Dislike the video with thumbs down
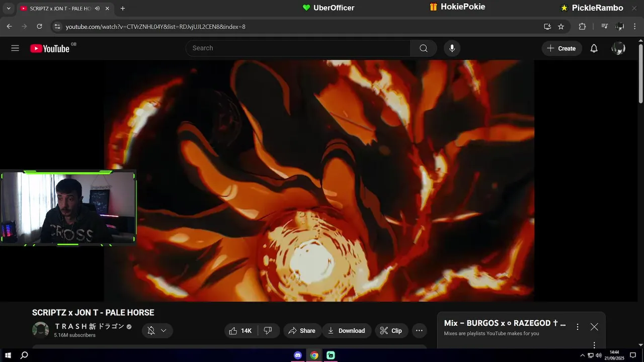This screenshot has width=644, height=362. pos(268,331)
